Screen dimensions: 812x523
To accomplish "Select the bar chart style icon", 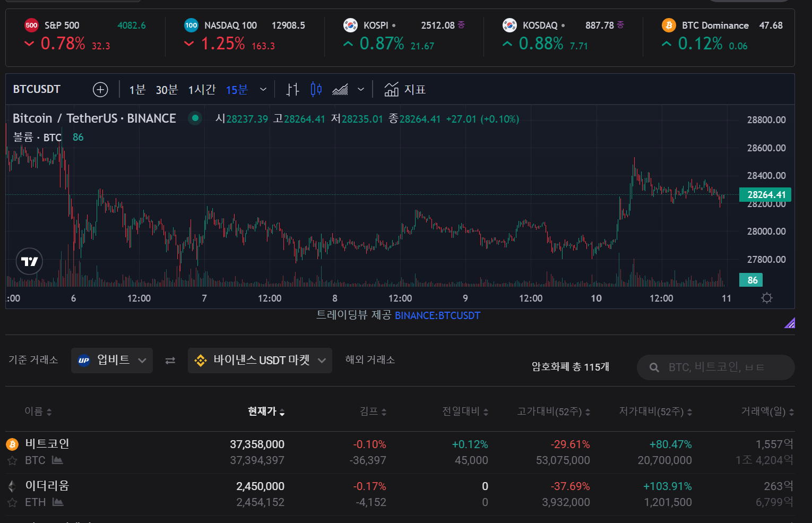I will click(x=292, y=90).
